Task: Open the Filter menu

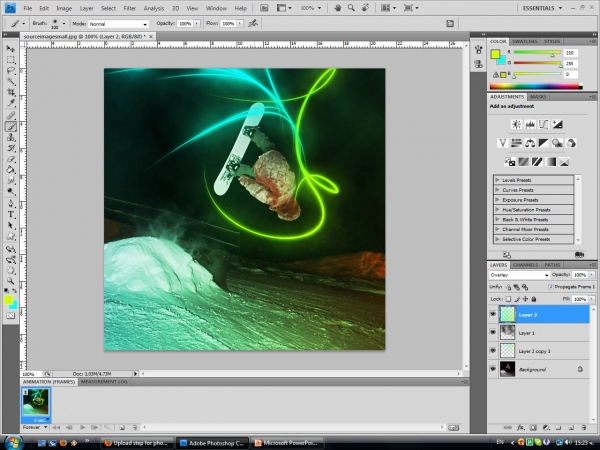Action: pos(130,8)
